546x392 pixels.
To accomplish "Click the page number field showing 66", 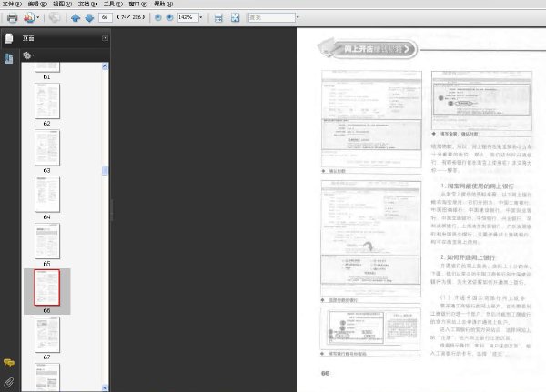I will [106, 17].
